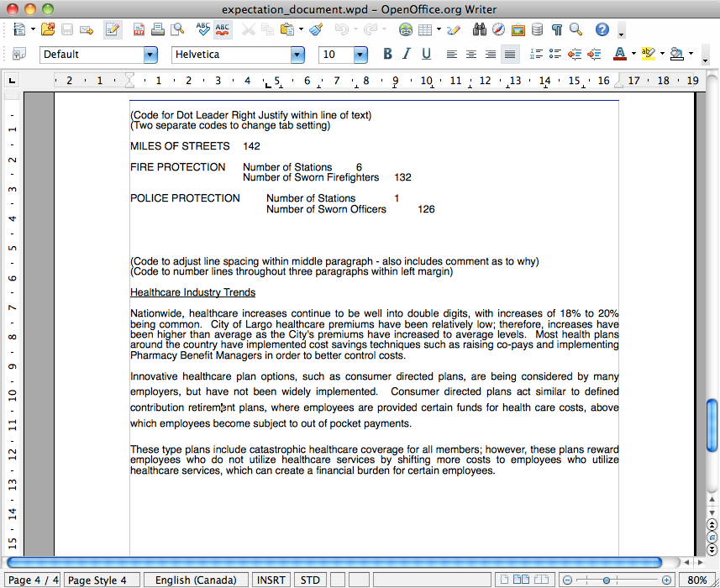Viewport: 720px width, 588px height.
Task: Click Page Style 4 in status bar
Action: (x=97, y=580)
